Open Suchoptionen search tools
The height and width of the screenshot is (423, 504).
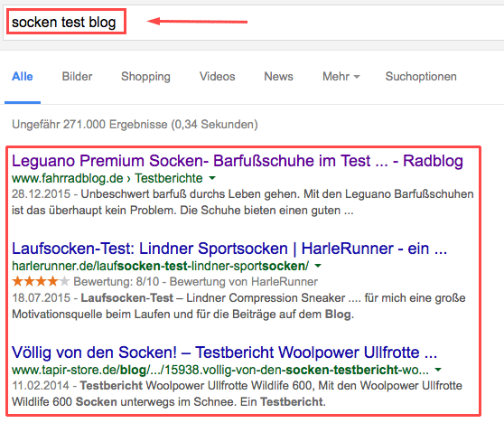click(421, 77)
